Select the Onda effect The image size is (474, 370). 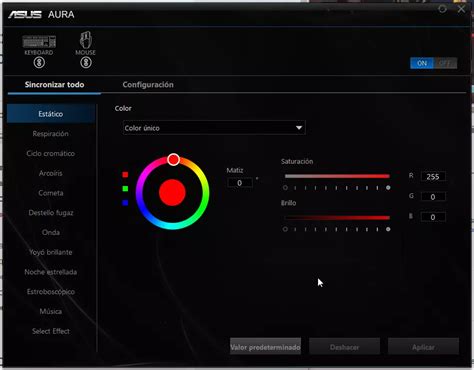51,232
